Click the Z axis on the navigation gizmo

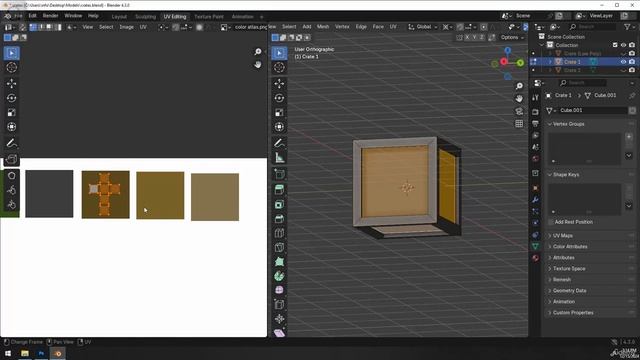tap(508, 51)
